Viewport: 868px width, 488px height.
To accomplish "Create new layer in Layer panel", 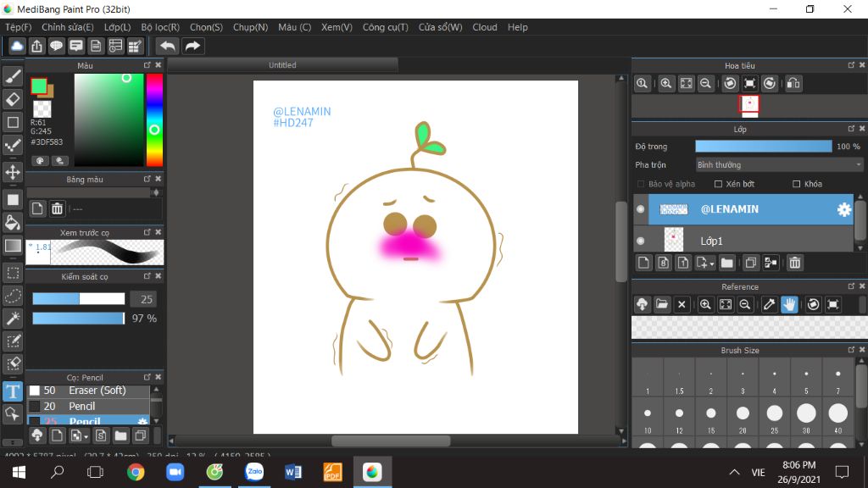I will [643, 263].
